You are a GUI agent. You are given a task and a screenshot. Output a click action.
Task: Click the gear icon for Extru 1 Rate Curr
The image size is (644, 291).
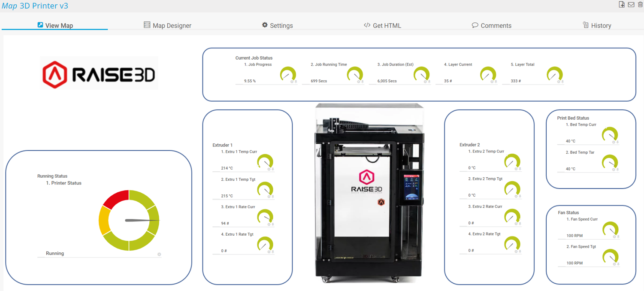(269, 224)
